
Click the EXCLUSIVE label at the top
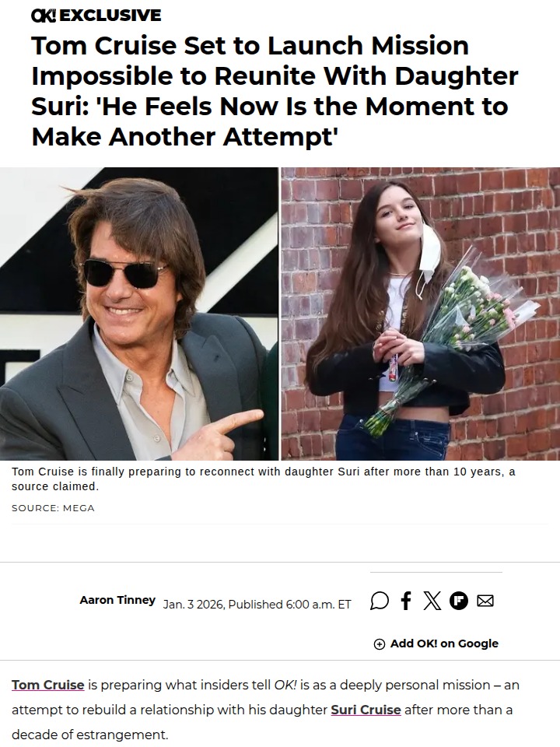tap(110, 16)
